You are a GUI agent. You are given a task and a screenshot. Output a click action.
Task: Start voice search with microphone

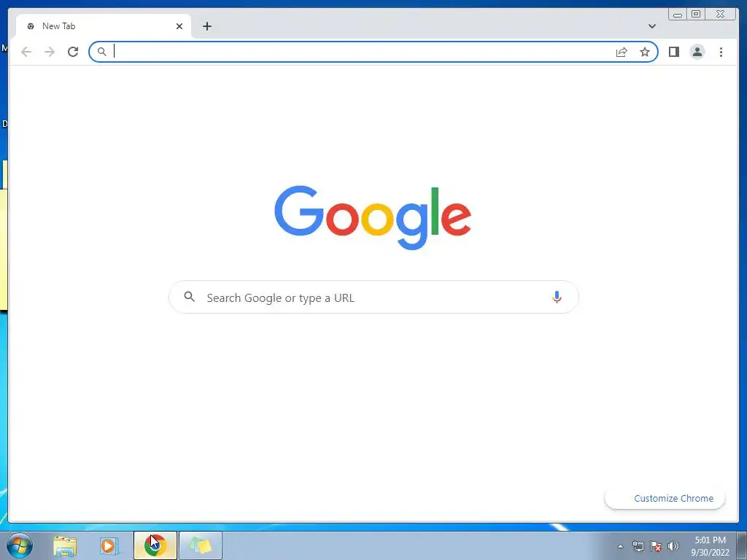pyautogui.click(x=557, y=297)
